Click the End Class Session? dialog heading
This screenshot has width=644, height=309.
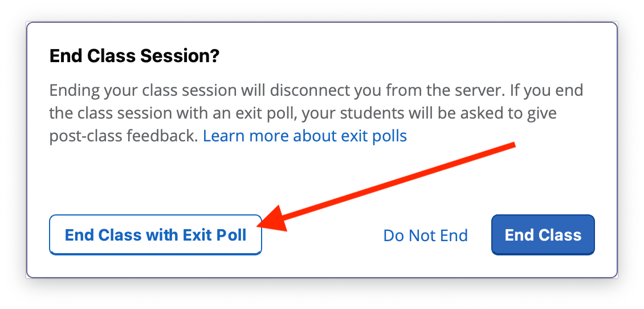134,56
